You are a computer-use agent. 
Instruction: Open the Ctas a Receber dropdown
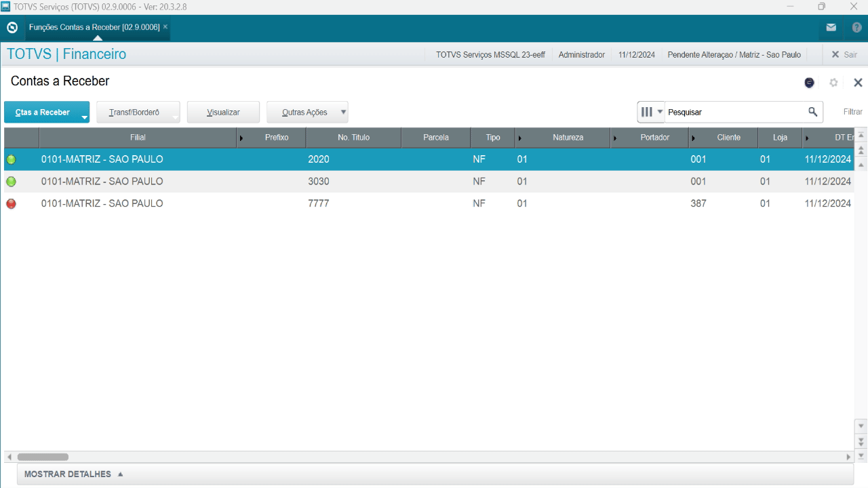tap(84, 117)
